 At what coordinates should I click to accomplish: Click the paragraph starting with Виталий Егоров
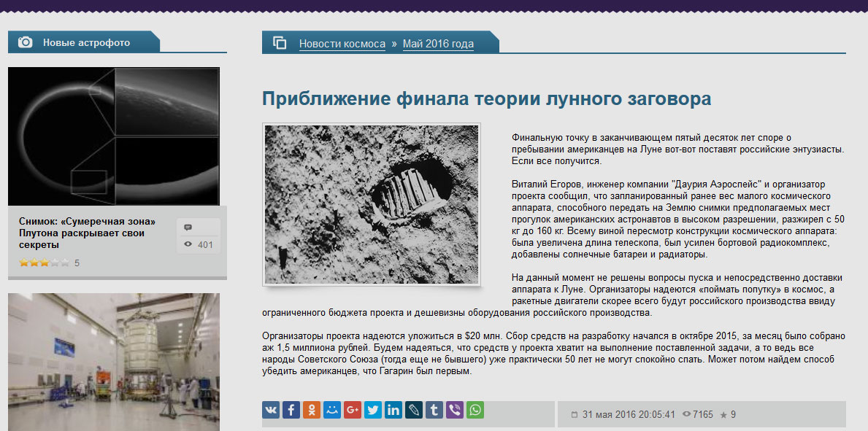(x=677, y=220)
